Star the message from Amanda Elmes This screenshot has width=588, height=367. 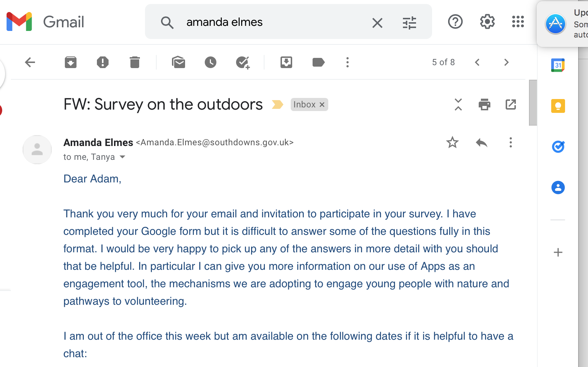coord(452,142)
